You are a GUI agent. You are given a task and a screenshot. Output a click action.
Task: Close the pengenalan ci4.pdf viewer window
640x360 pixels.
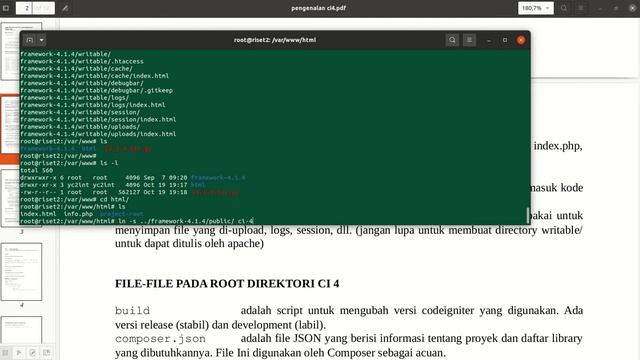pyautogui.click(x=632, y=8)
